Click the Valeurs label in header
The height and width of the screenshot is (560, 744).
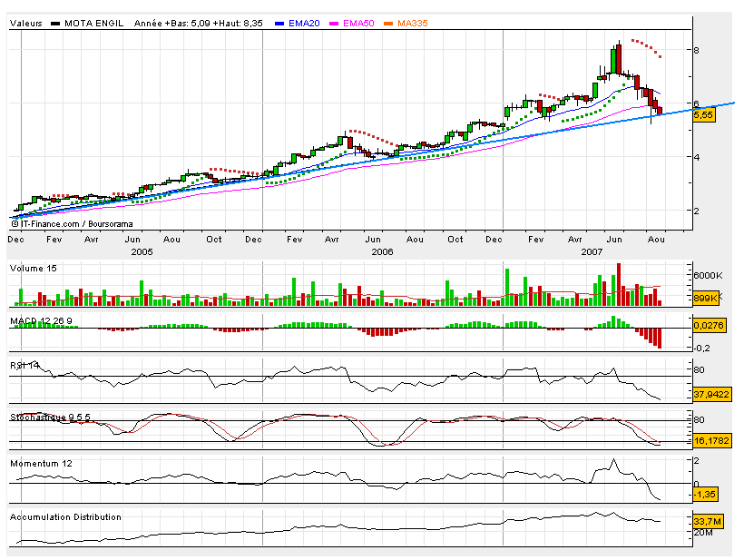(26, 24)
